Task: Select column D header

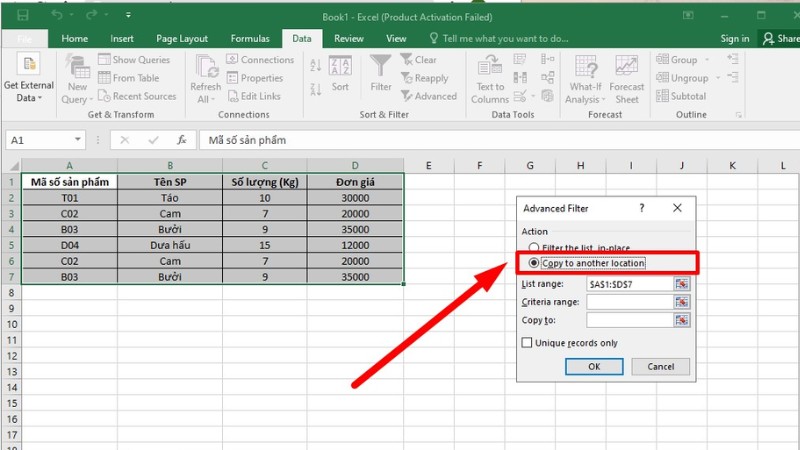Action: pos(355,165)
